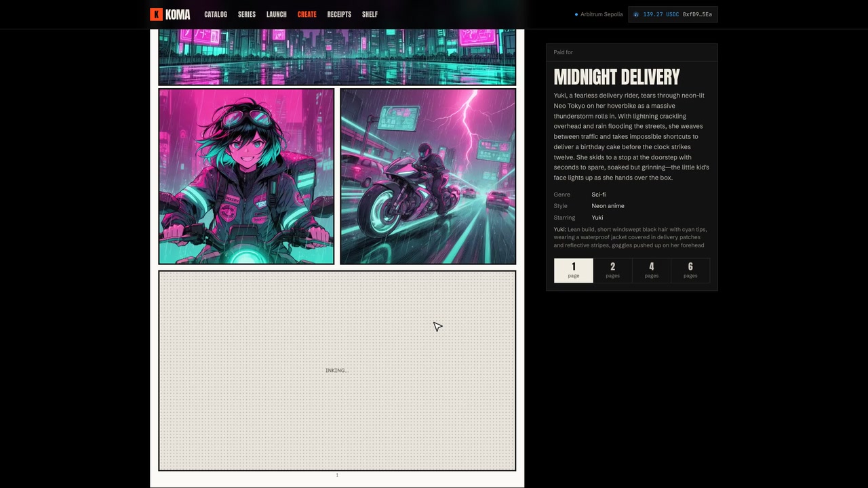Click the neon cityscape panel at top
868x488 pixels.
click(337, 57)
